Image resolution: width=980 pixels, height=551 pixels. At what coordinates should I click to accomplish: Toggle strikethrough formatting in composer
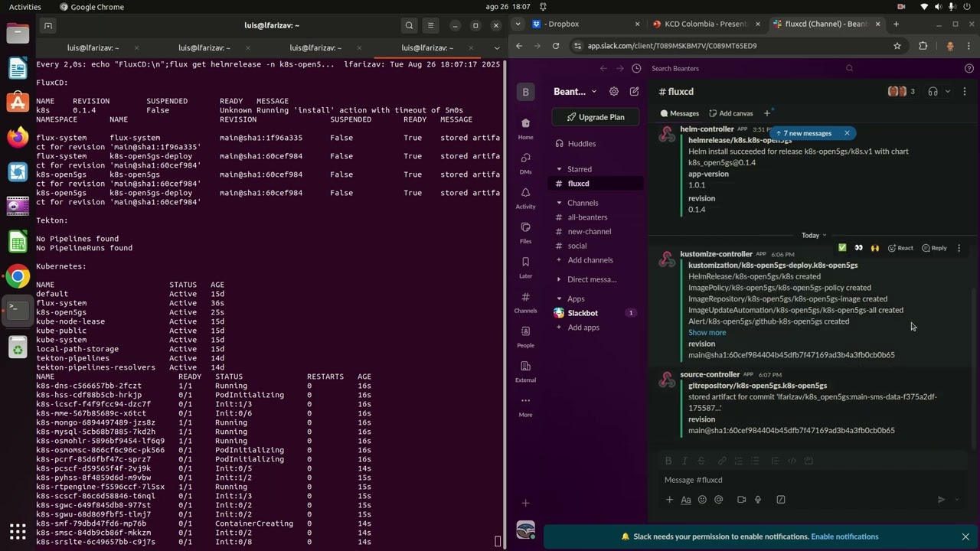(701, 461)
